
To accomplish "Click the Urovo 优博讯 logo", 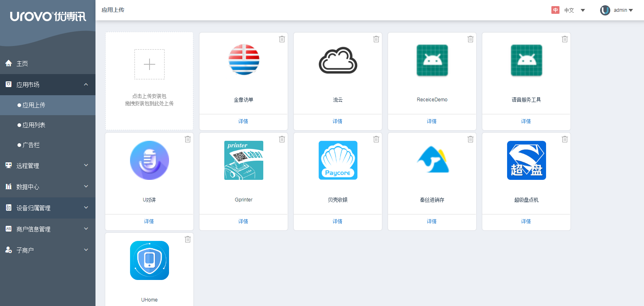I will tap(48, 16).
